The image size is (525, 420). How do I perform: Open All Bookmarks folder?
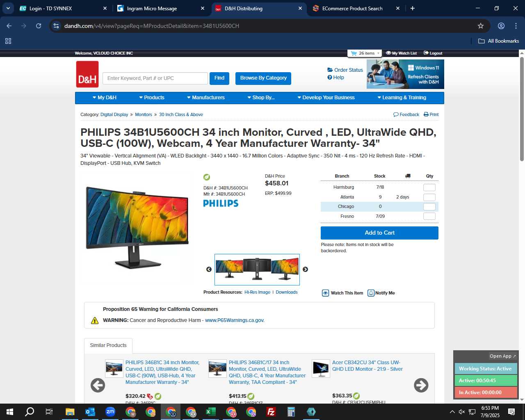click(499, 41)
